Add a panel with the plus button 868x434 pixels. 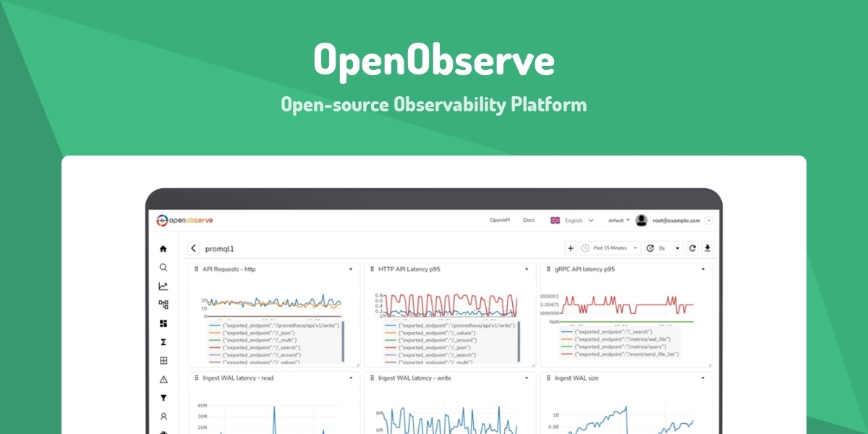click(x=571, y=248)
